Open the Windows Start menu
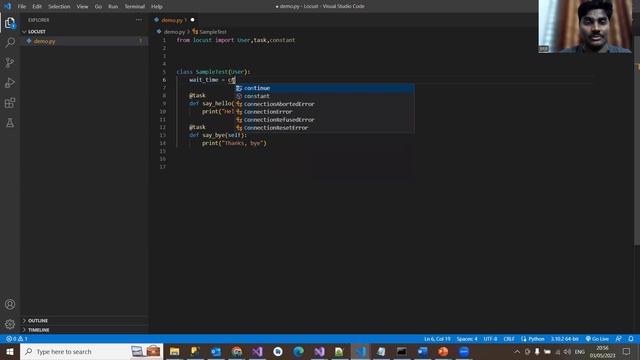Viewport: 640px width, 360px height. (10, 351)
